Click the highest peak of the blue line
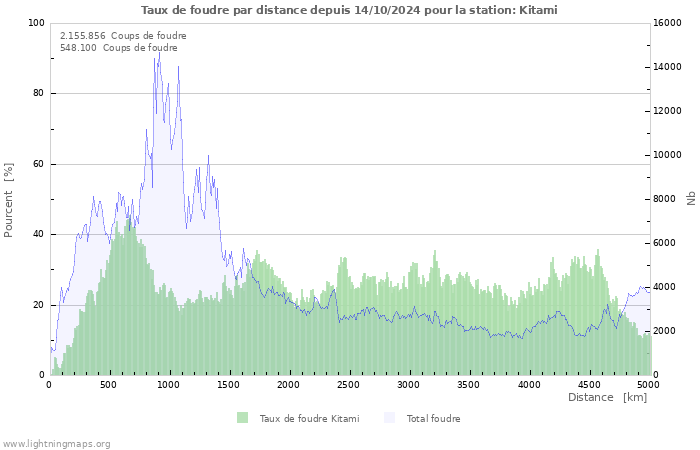This screenshot has height=450, width=700. [159, 52]
